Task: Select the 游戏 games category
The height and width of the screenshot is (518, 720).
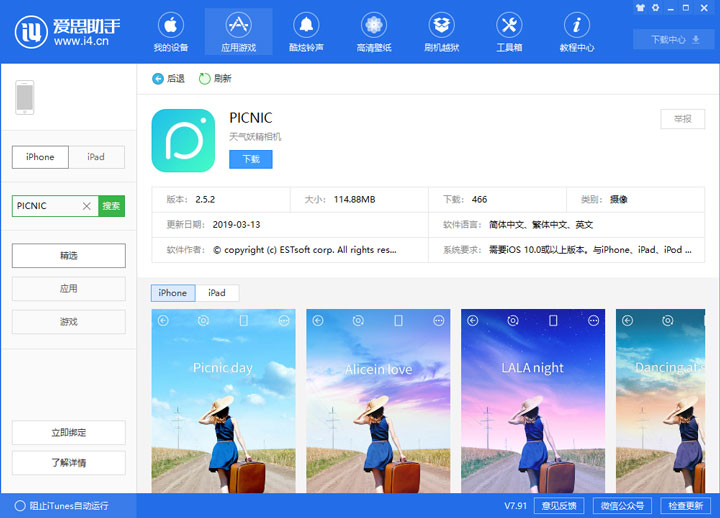Action: [x=68, y=321]
